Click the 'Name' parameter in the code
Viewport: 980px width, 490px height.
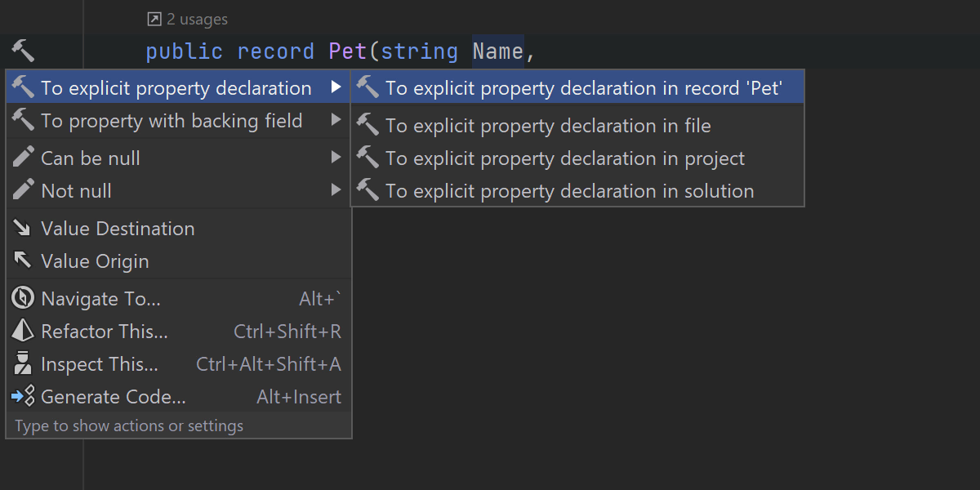[497, 51]
